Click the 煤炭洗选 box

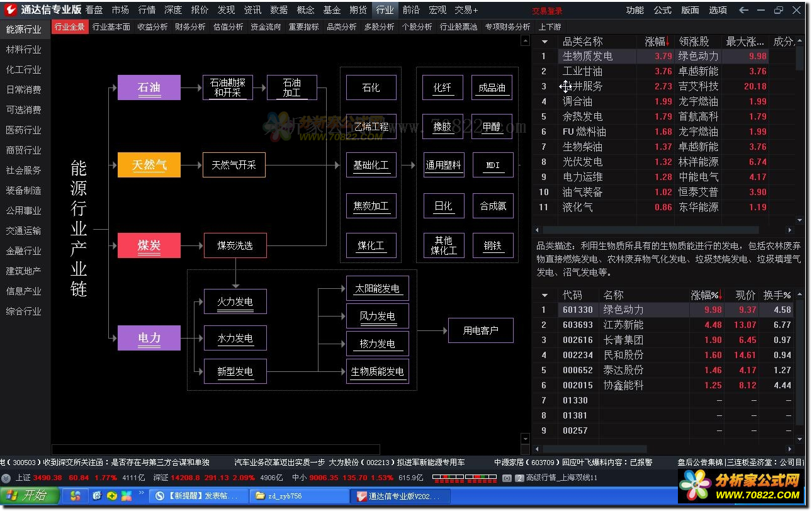coord(235,245)
